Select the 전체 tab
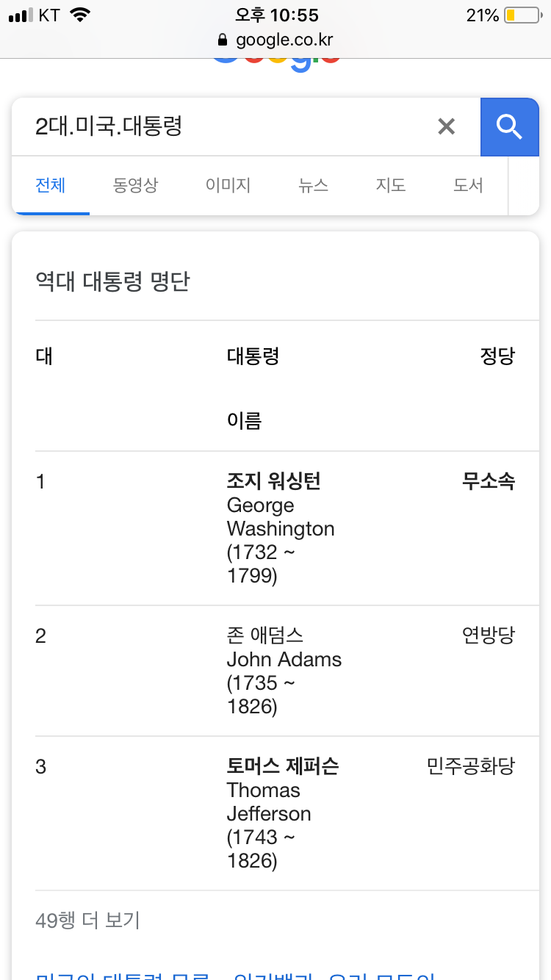Image resolution: width=551 pixels, height=980 pixels. point(51,185)
